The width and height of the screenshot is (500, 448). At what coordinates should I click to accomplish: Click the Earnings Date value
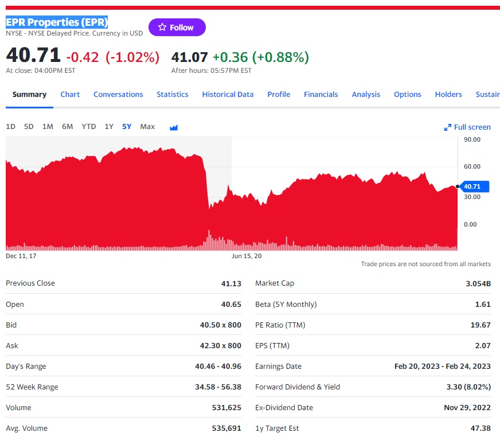click(x=443, y=367)
